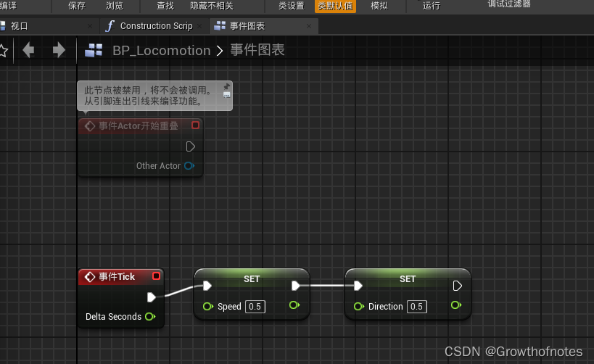Screen dimensions: 594x364
Task: Edit the Speed value field 0.5
Action: 255,307
